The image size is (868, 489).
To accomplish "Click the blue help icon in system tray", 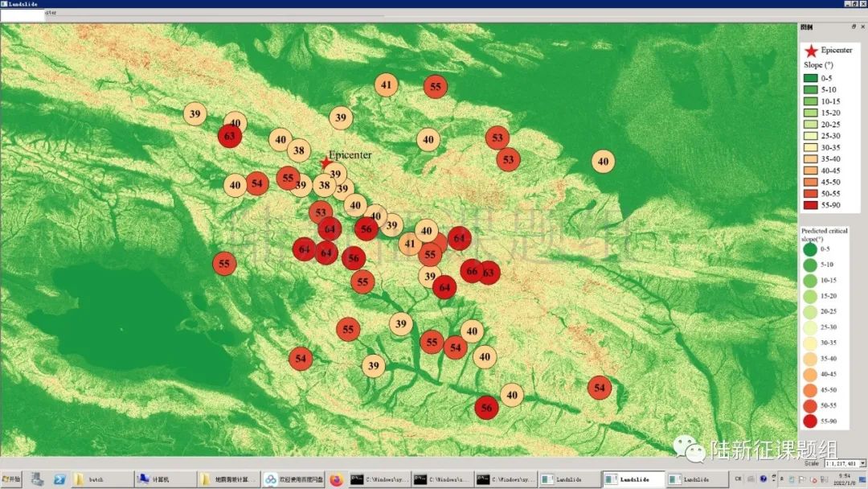I will pyautogui.click(x=763, y=479).
